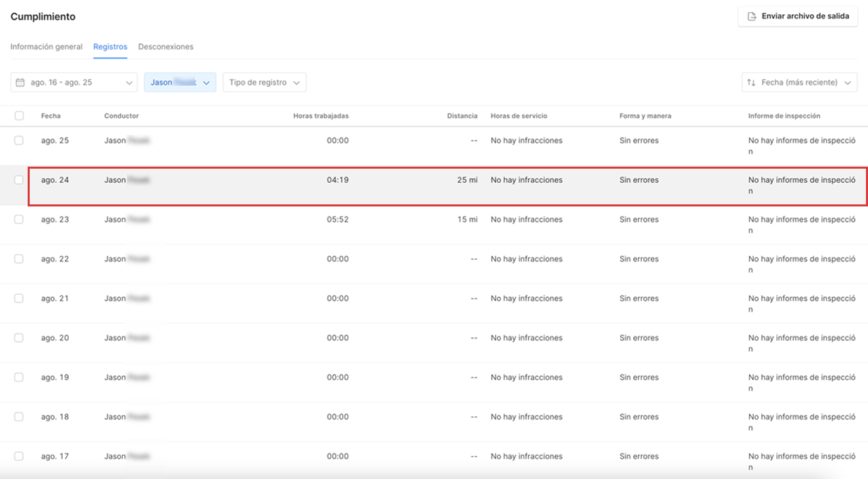The width and height of the screenshot is (868, 479).
Task: Open the ago. 24 log date
Action: 55,180
